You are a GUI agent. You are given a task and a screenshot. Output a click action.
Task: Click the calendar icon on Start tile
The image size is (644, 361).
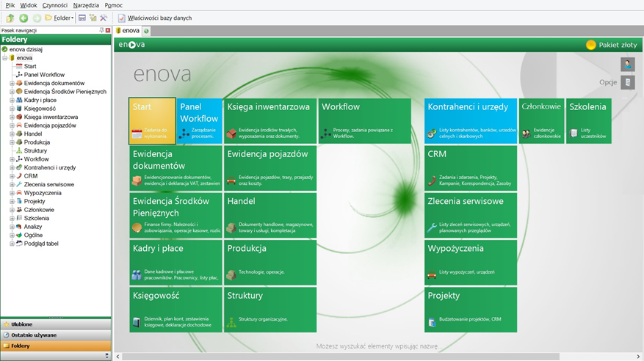137,134
